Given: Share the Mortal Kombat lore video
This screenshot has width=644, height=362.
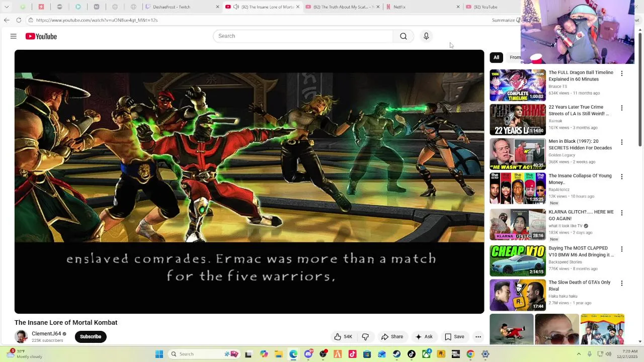Looking at the screenshot, I should [392, 337].
